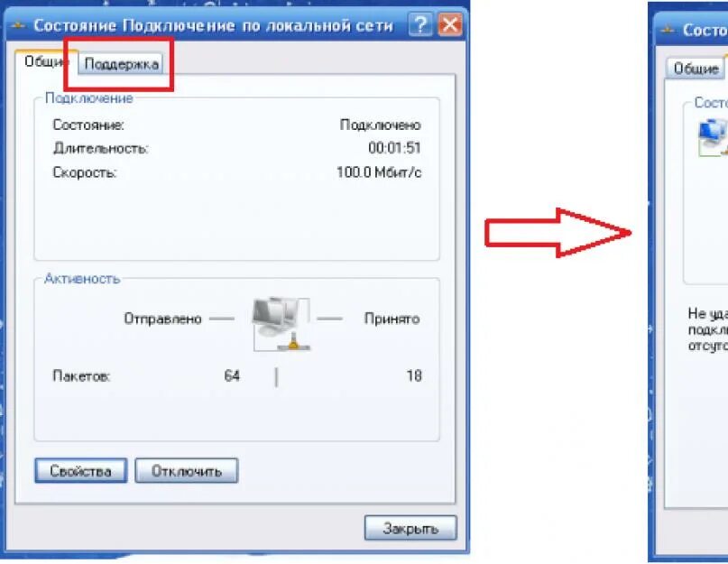Screen dimensions: 728x564
Task: Close the connection status dialog with X
Action: [x=450, y=24]
